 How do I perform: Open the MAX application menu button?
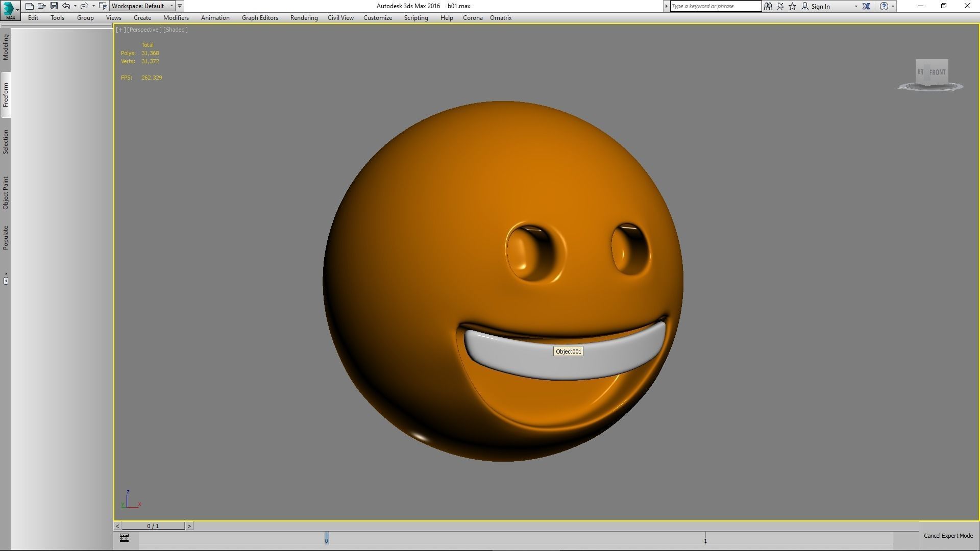pos(10,10)
